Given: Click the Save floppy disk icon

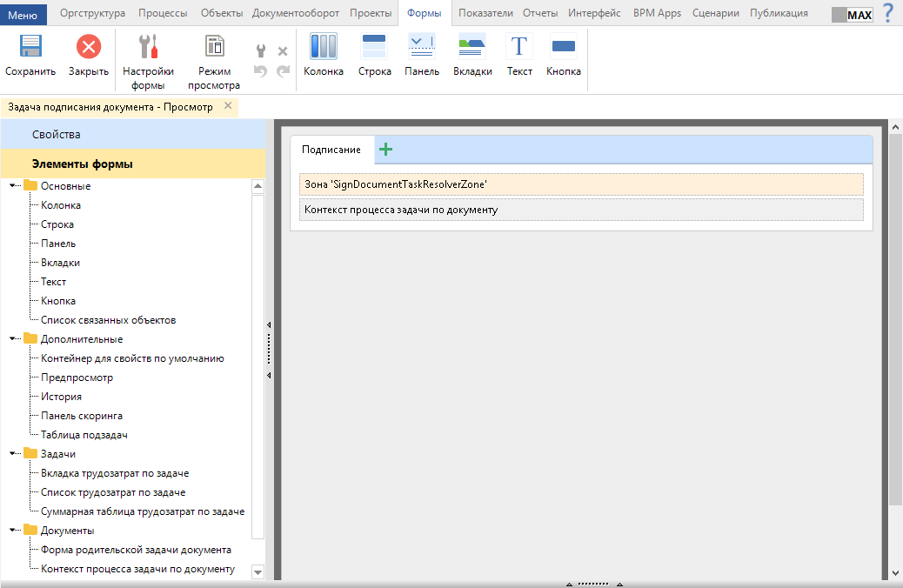Looking at the screenshot, I should point(30,48).
